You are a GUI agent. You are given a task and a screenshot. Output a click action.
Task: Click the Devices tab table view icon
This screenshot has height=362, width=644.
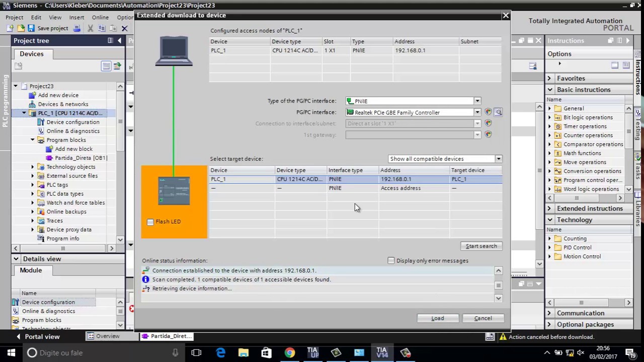click(106, 66)
